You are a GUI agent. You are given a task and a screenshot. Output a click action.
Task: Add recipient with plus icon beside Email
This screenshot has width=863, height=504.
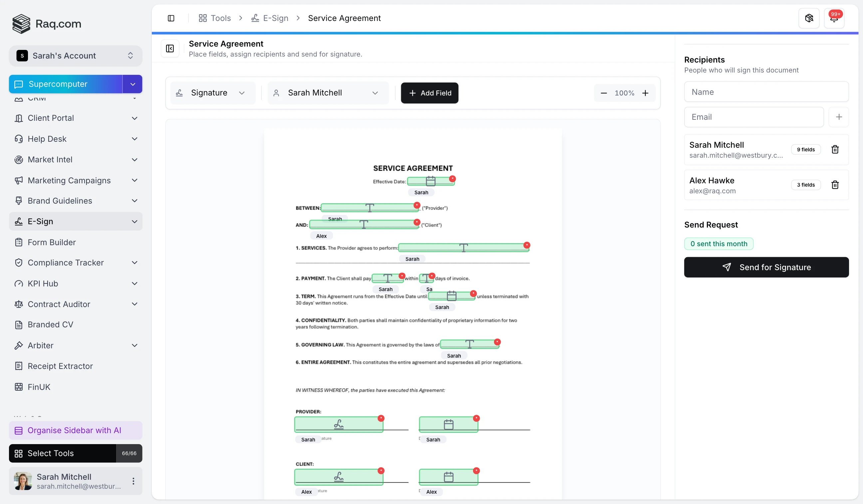pyautogui.click(x=838, y=117)
